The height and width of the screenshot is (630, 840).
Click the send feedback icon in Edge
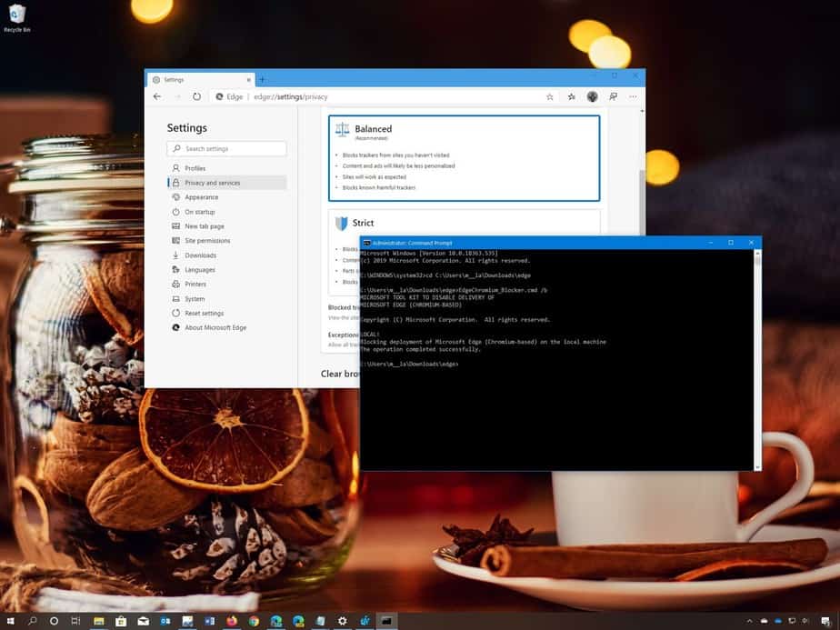(x=613, y=96)
